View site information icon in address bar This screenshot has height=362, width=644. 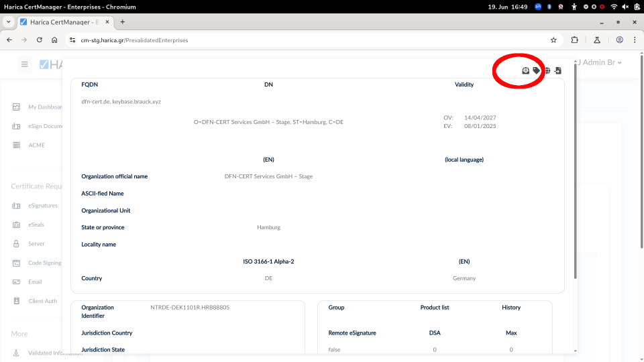pyautogui.click(x=72, y=40)
